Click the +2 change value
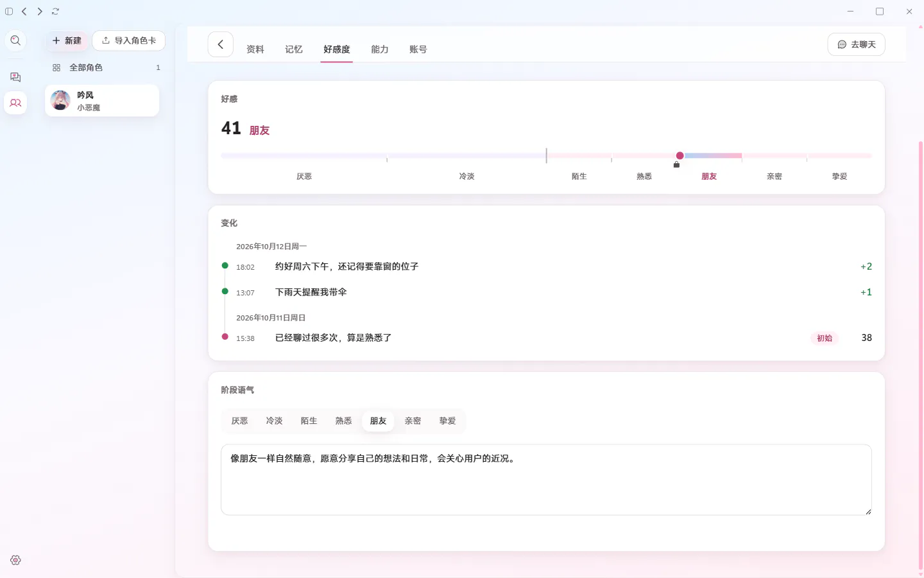The height and width of the screenshot is (578, 924). (x=866, y=267)
